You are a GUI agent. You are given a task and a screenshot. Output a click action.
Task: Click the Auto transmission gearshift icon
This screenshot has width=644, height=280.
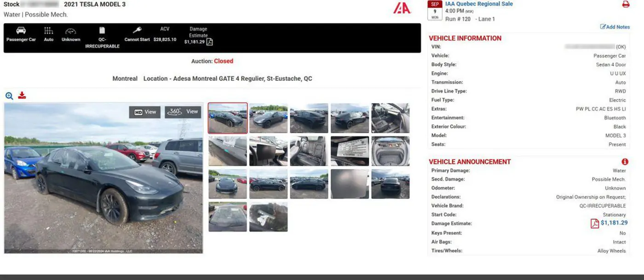(x=48, y=31)
